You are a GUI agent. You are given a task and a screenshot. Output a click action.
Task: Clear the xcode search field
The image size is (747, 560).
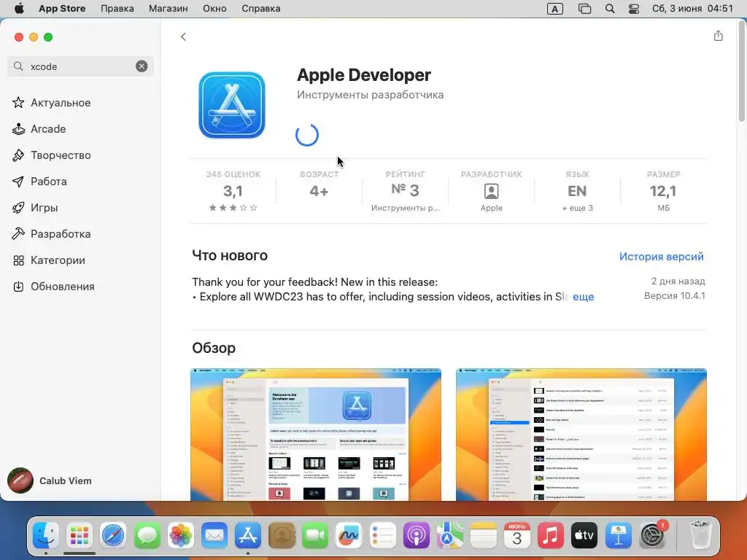point(142,66)
